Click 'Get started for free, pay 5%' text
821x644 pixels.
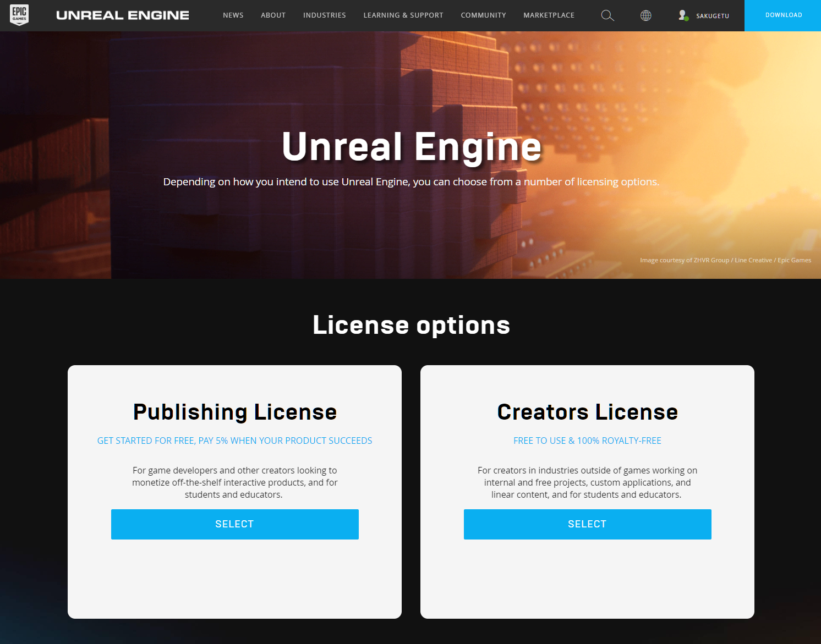235,441
